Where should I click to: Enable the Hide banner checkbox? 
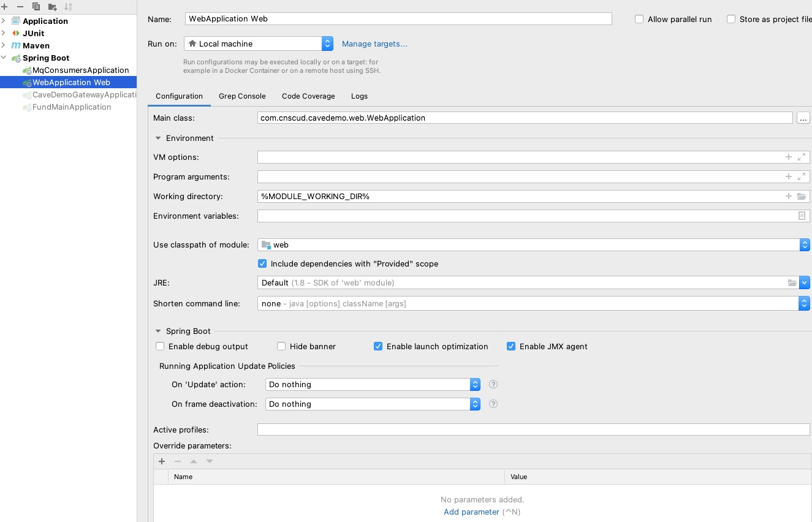(x=281, y=347)
